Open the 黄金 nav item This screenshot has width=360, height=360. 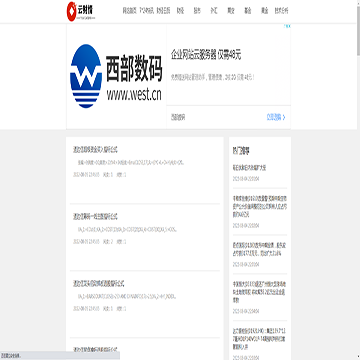pyautogui.click(x=264, y=11)
